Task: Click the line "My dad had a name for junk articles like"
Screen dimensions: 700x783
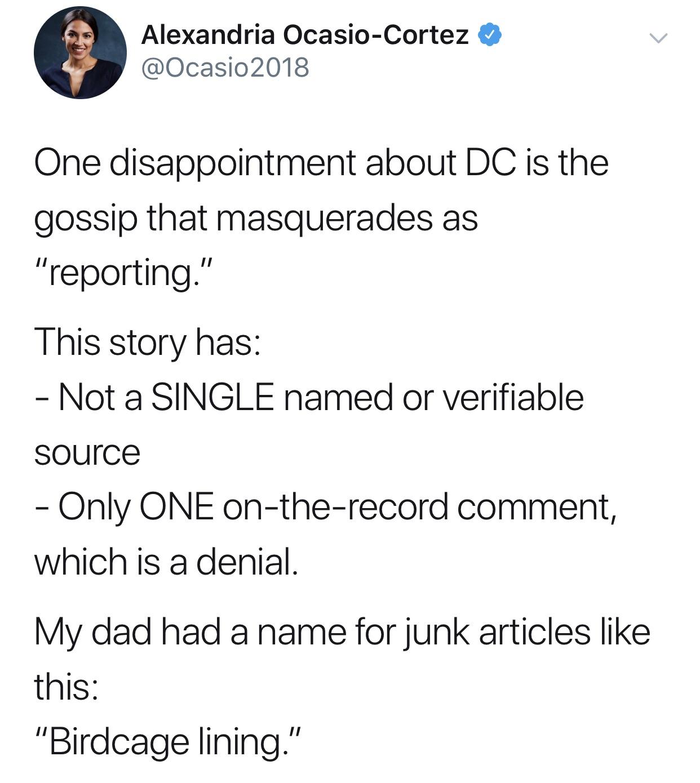Action: [343, 633]
